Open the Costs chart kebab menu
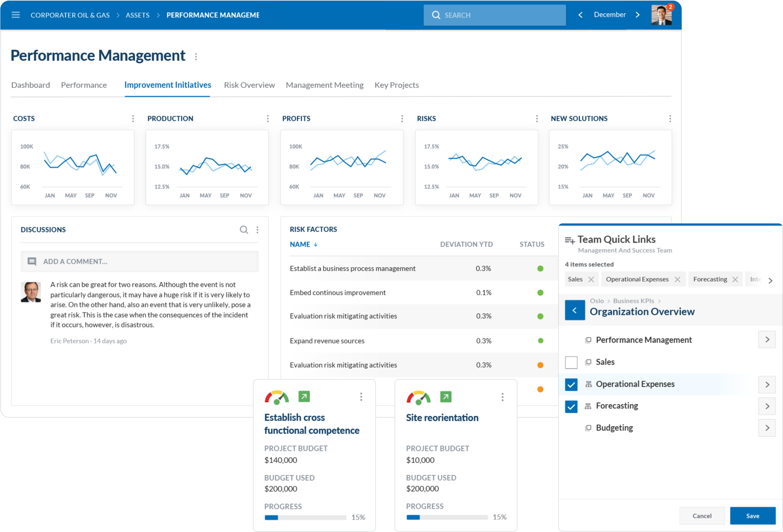Screen dimensions: 783x532 click(x=133, y=118)
